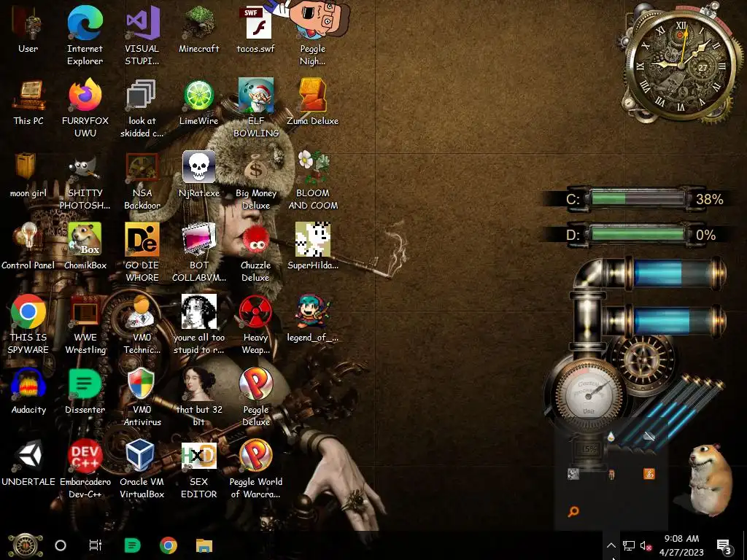Click the Cortana circle on taskbar
This screenshot has width=747, height=560.
[x=61, y=545]
